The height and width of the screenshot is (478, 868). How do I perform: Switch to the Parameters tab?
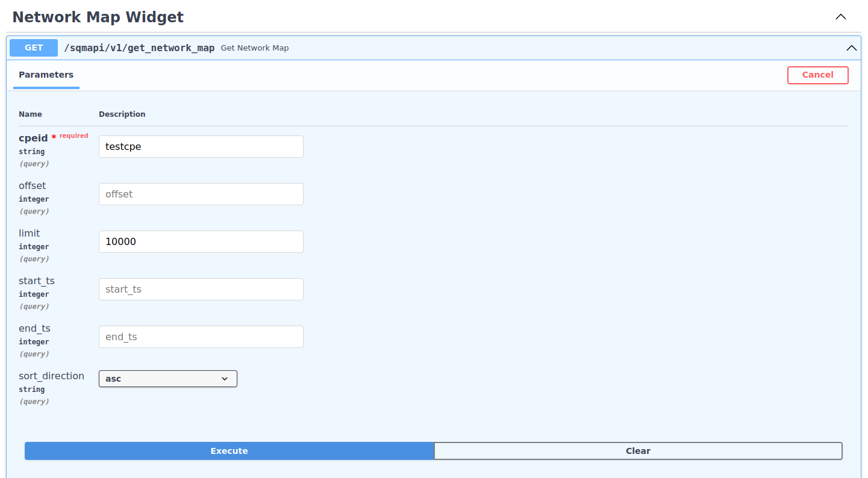(46, 75)
